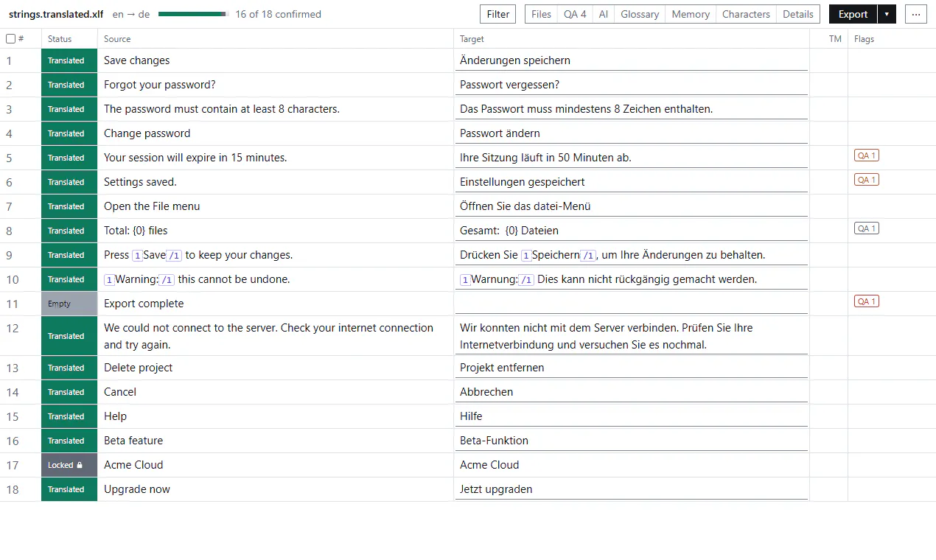Open the QA 4 tab
The height and width of the screenshot is (560, 936).
coord(575,14)
